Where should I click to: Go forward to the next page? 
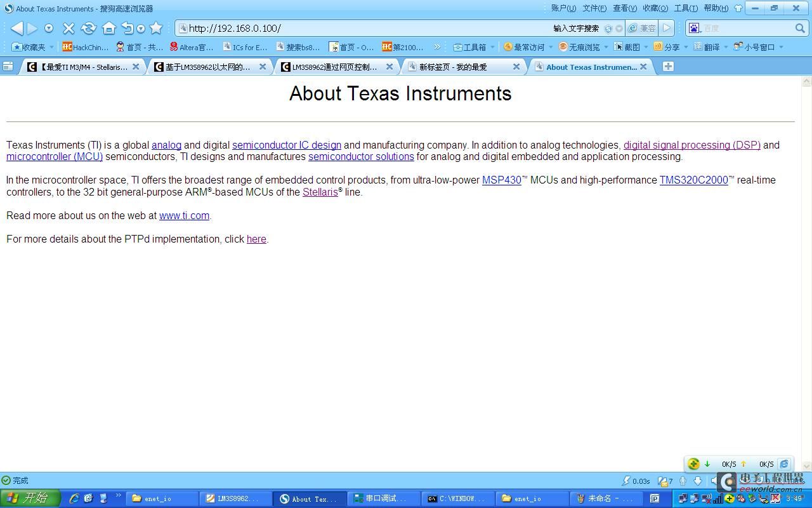[x=32, y=28]
